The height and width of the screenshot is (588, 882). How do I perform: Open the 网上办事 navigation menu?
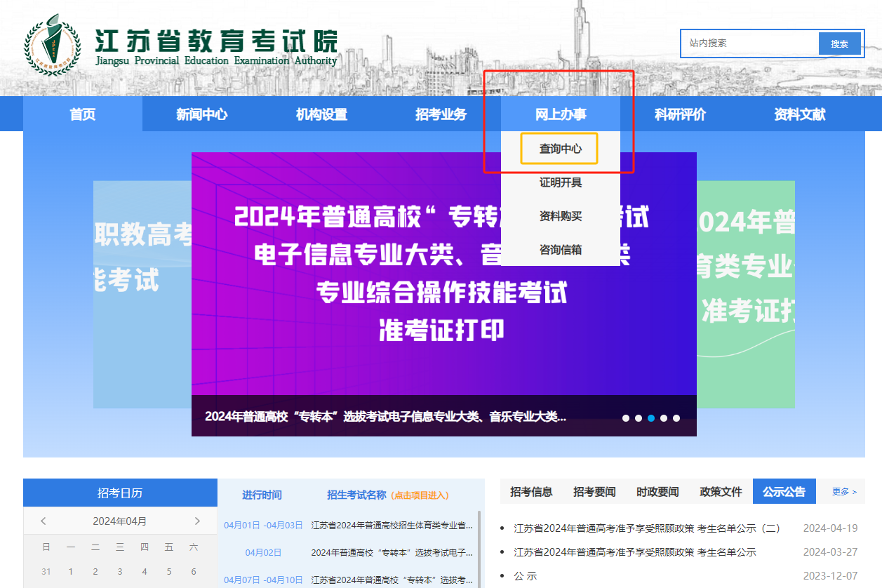[561, 114]
